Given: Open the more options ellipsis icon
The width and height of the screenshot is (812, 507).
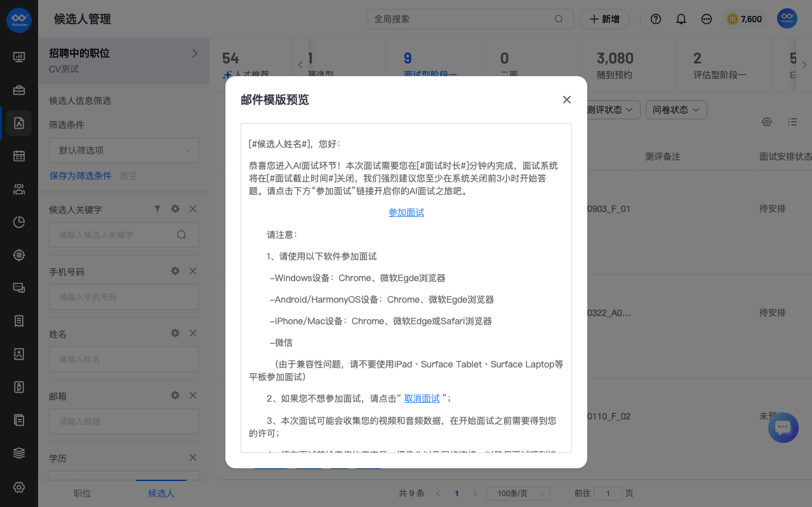Looking at the screenshot, I should [x=706, y=19].
